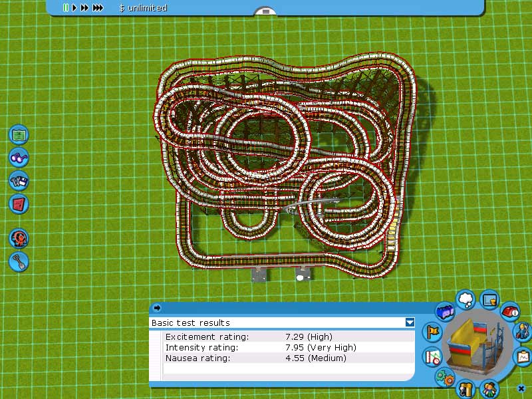The image size is (532, 399).
Task: Click the 'Nausea rating:' label
Action: [x=198, y=358]
